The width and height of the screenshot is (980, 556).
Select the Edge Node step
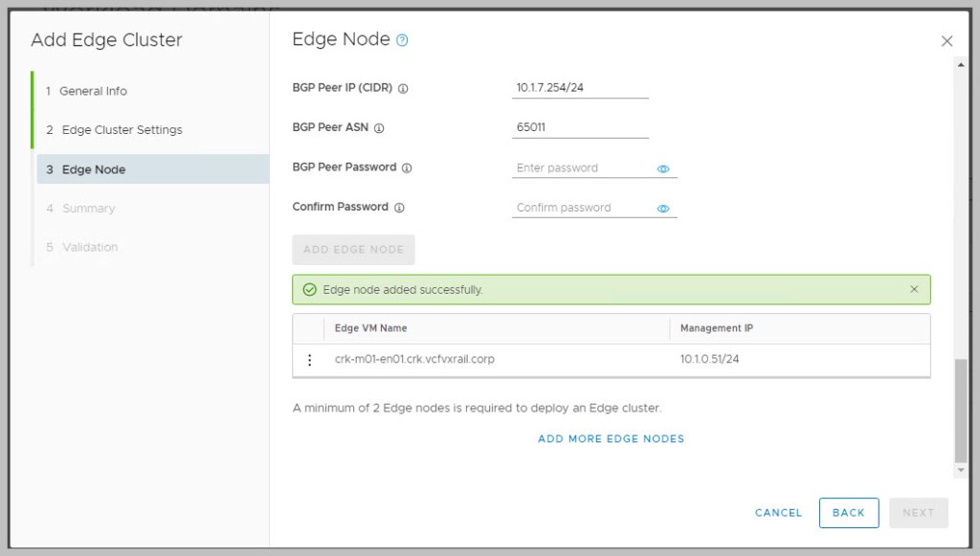[x=94, y=169]
